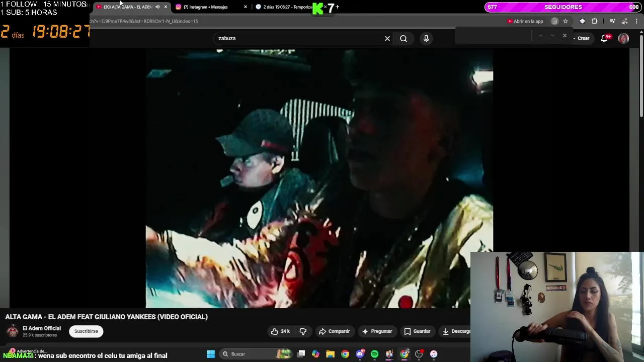
Task: Close the ALTA GAMA YouTube tab
Action: click(166, 7)
